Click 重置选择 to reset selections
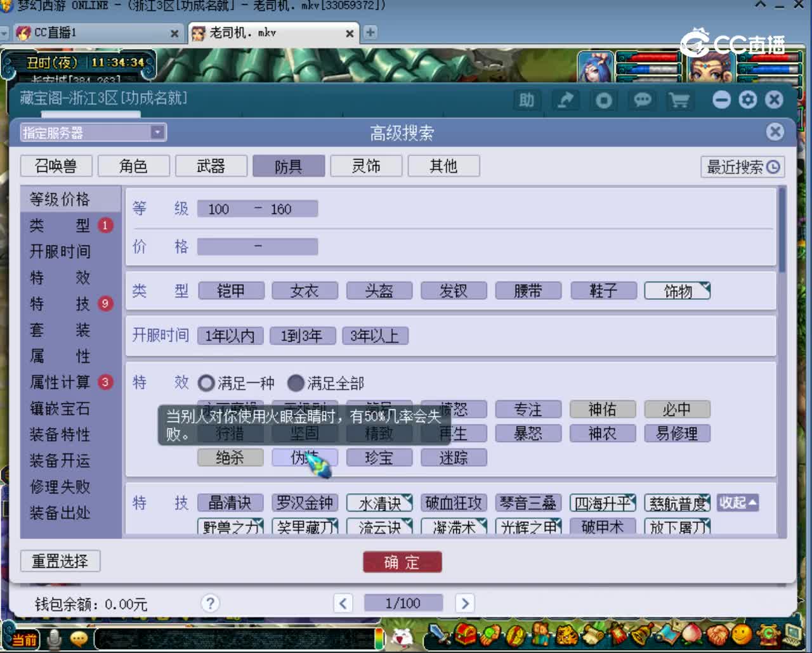Screen dimensions: 812x653 pos(60,561)
